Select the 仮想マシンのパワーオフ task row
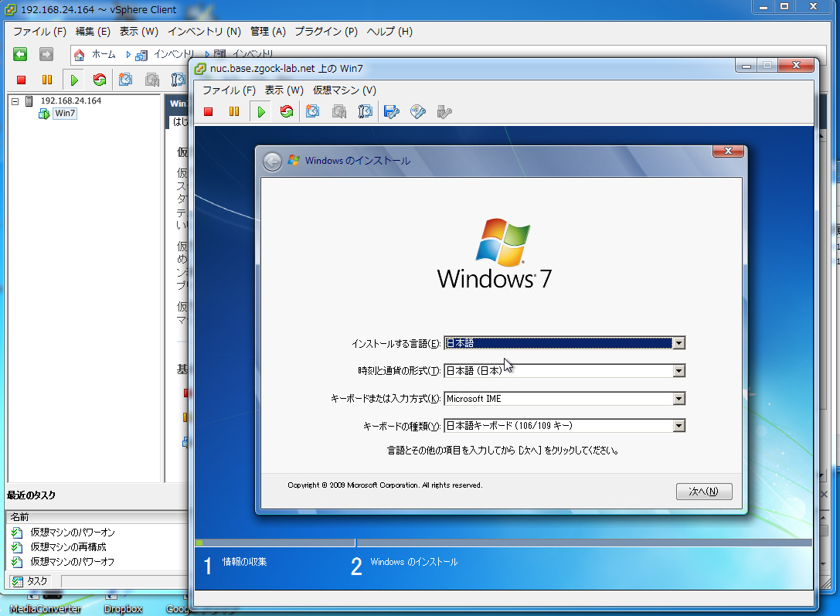 pyautogui.click(x=73, y=562)
